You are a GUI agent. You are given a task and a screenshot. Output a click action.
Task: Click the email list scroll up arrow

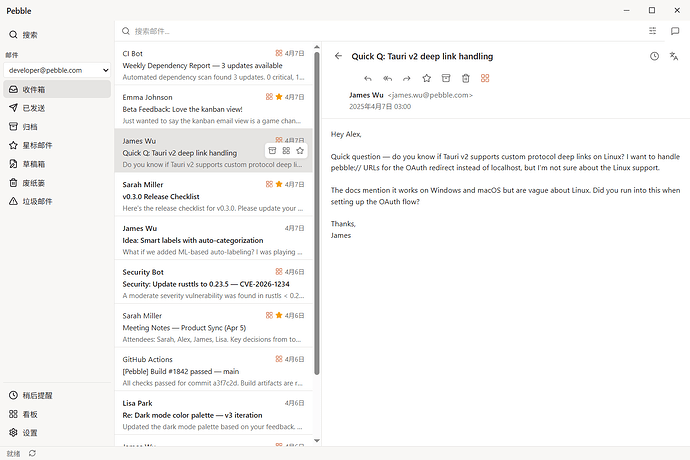[317, 47]
